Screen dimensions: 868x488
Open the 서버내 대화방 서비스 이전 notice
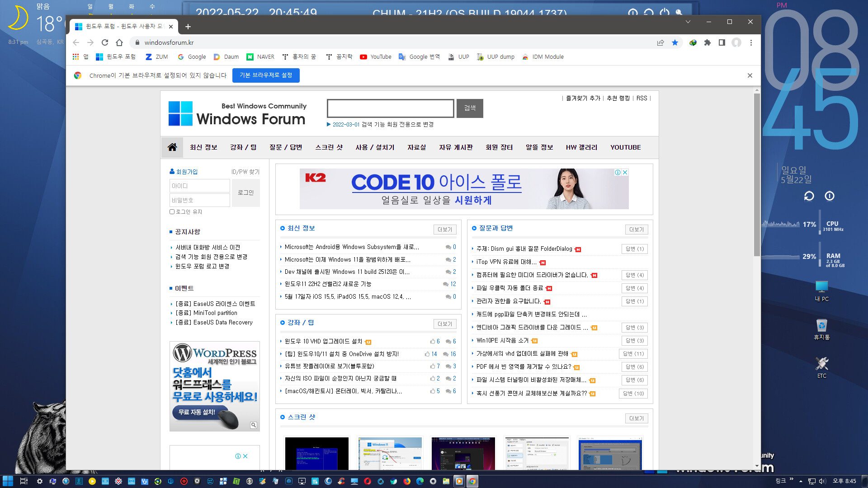tap(208, 248)
